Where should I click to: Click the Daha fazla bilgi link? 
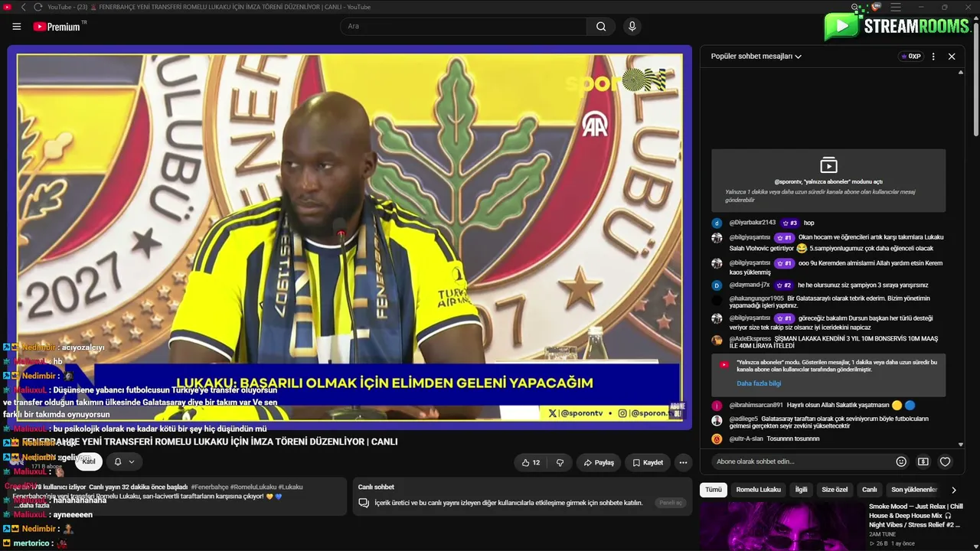[759, 383]
